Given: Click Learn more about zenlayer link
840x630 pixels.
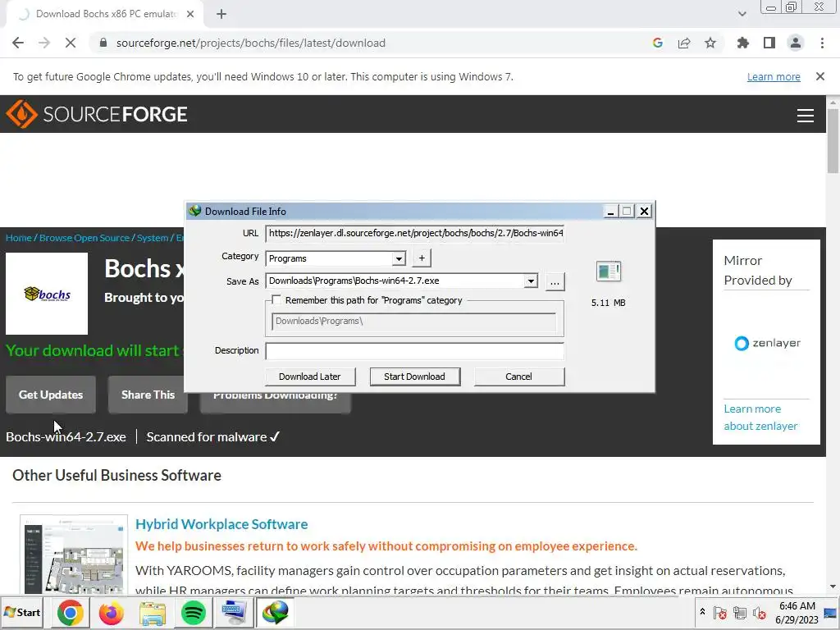Looking at the screenshot, I should pos(760,418).
